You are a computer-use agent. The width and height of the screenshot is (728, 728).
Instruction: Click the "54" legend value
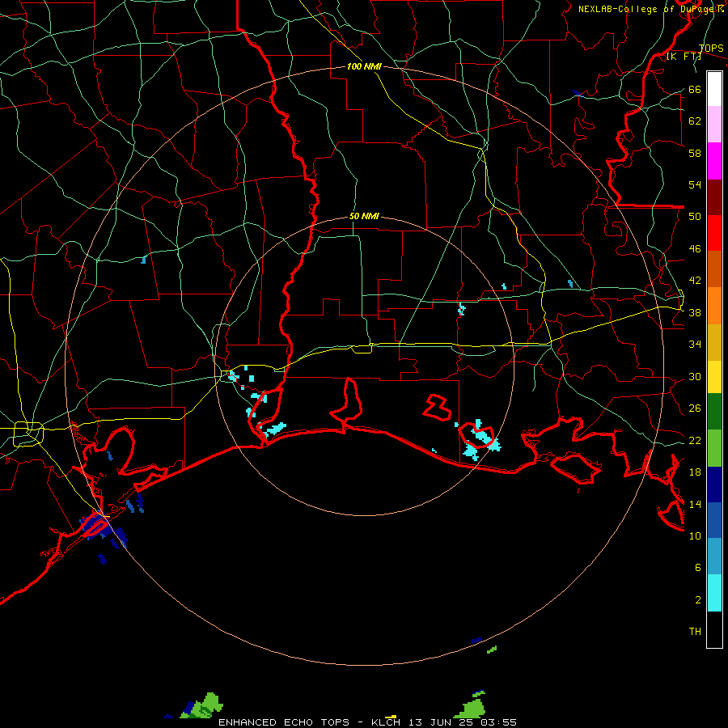(695, 184)
